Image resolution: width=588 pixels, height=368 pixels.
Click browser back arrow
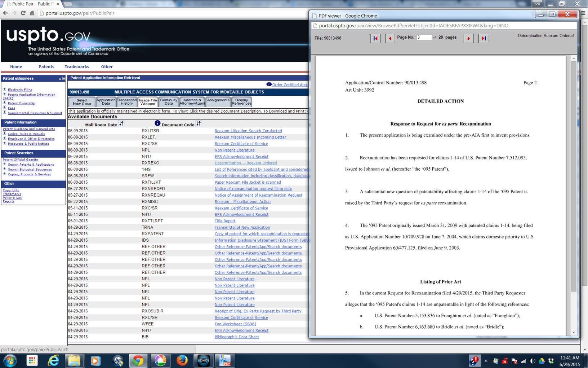coord(5,13)
